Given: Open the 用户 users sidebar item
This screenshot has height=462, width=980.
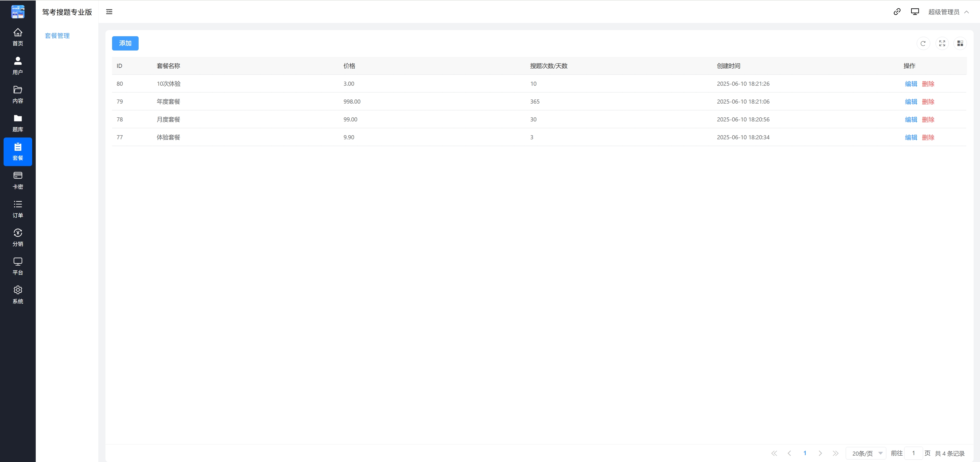Looking at the screenshot, I should click(18, 66).
